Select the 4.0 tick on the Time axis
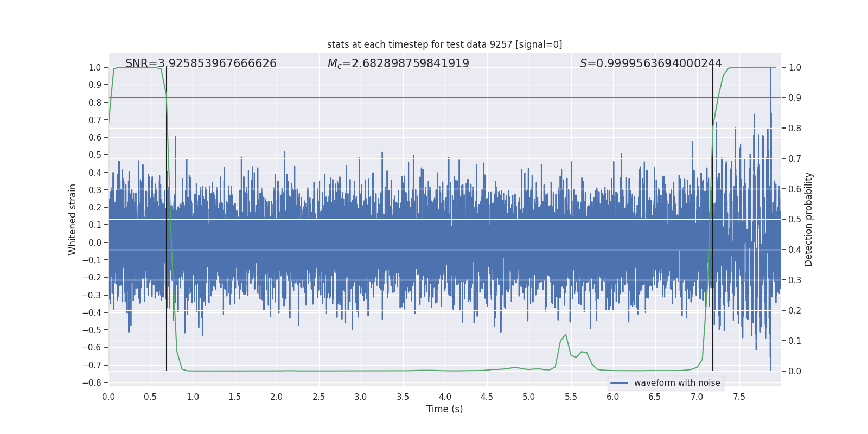 coord(445,397)
